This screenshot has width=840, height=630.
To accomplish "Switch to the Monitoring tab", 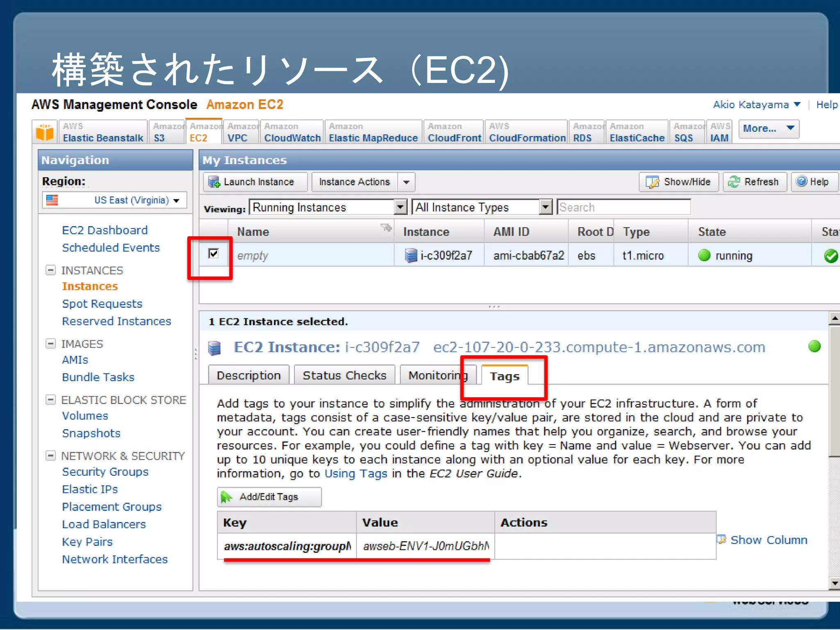I will pyautogui.click(x=438, y=375).
